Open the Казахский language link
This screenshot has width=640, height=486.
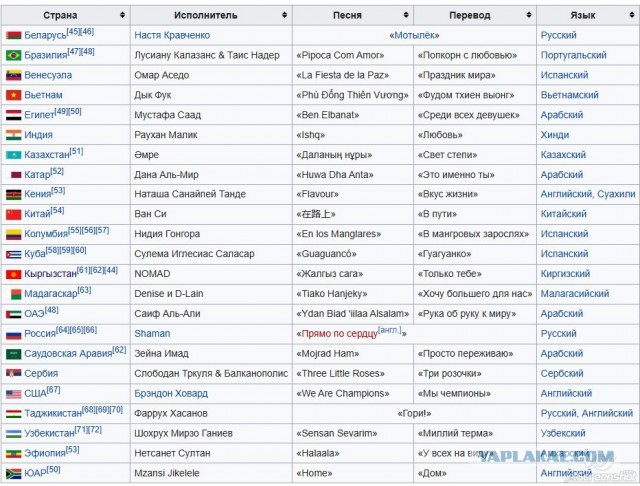(563, 155)
